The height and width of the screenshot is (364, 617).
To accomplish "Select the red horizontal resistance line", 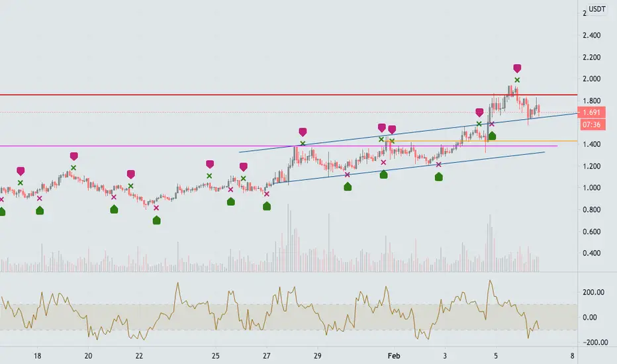I will 289,95.
